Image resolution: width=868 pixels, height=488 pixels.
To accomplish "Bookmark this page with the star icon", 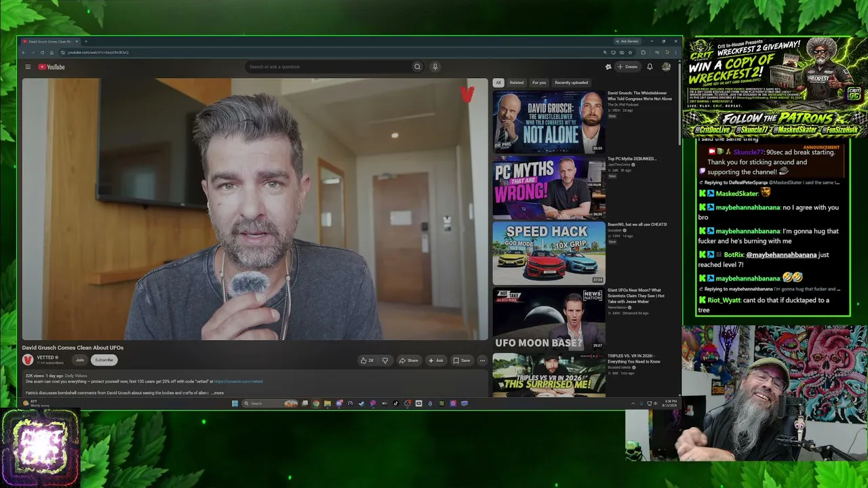I will 630,52.
